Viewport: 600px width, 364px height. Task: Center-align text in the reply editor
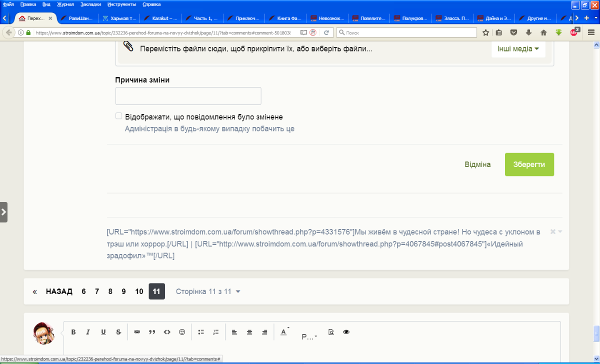click(x=249, y=332)
